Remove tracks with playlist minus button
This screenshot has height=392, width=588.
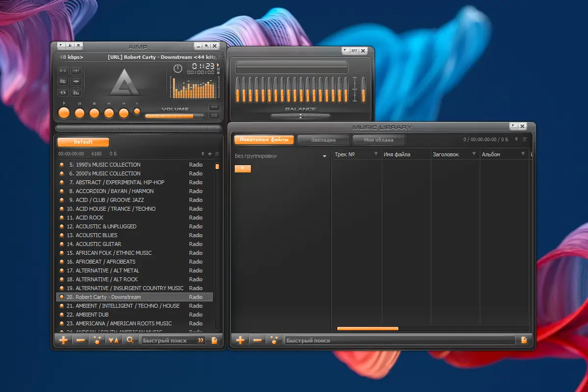pyautogui.click(x=81, y=341)
